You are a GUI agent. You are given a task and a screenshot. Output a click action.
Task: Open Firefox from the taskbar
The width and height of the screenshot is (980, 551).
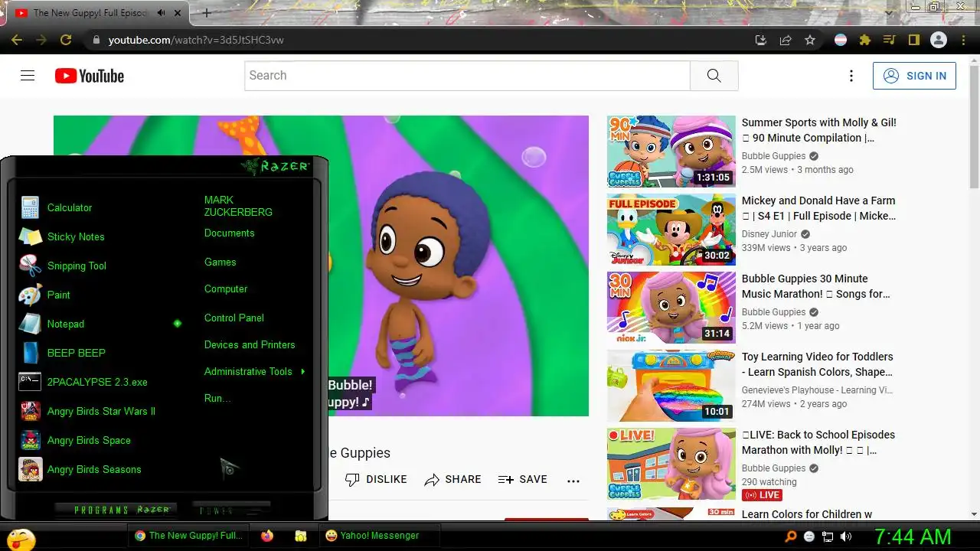(x=267, y=536)
